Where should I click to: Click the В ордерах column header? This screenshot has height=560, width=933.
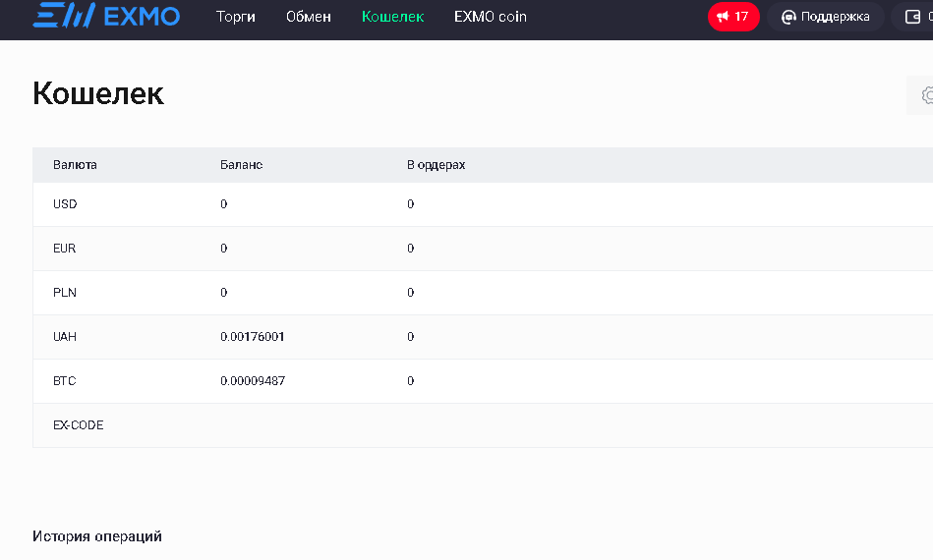tap(436, 165)
